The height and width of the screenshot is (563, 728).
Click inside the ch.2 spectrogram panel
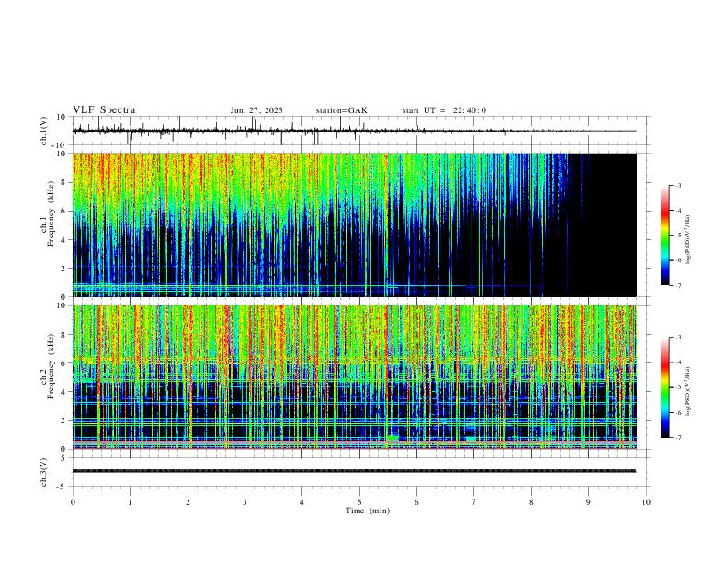[354, 377]
